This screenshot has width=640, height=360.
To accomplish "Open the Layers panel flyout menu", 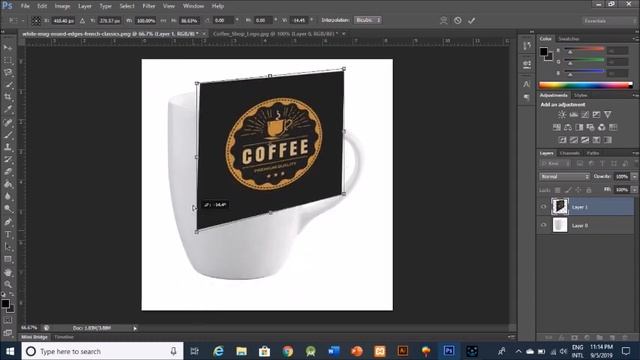I will (636, 153).
